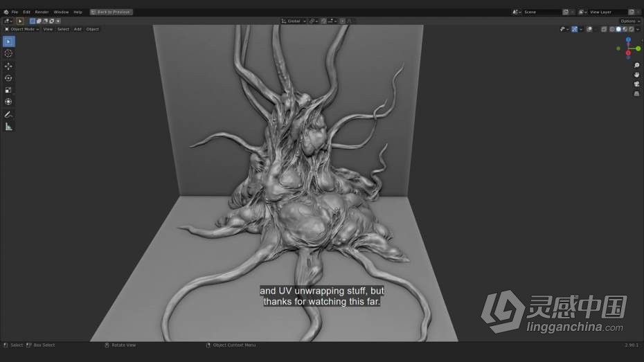Image resolution: width=644 pixels, height=362 pixels.
Task: Click the Zoom view gizmo
Action: (636, 65)
